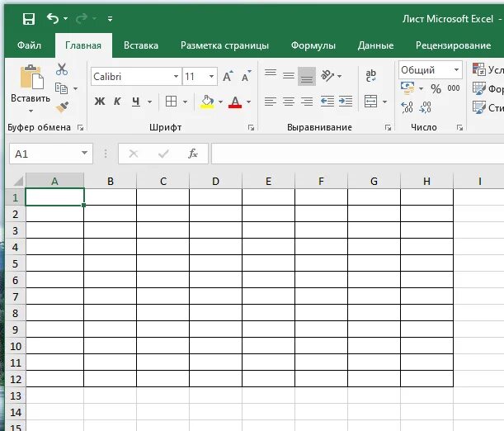Toggle bottom vertical alignment
The image size is (504, 431).
[x=307, y=76]
